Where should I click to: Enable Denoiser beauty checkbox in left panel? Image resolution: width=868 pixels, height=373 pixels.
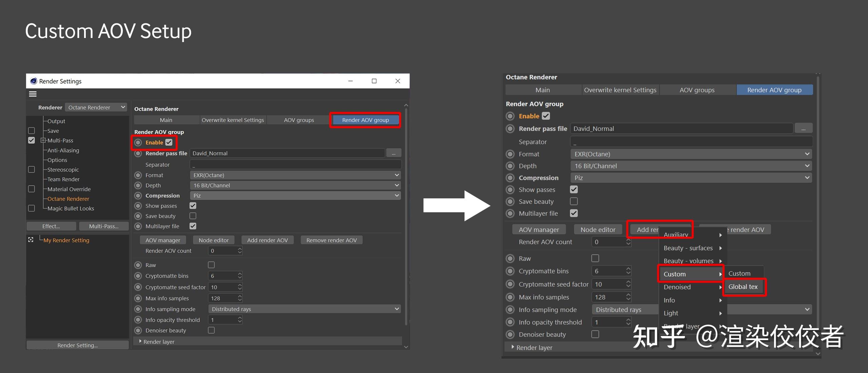tap(211, 330)
